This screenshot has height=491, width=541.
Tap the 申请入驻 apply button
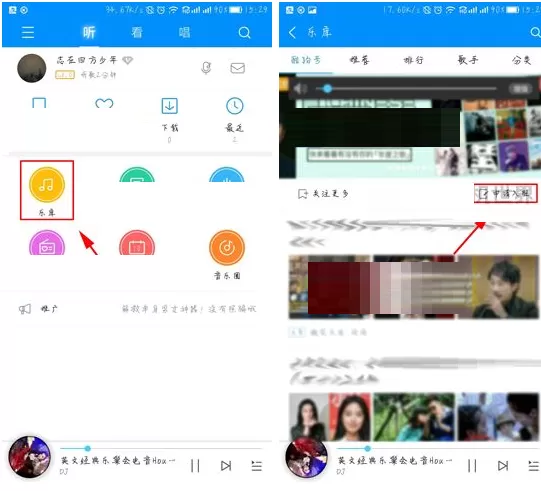[506, 194]
